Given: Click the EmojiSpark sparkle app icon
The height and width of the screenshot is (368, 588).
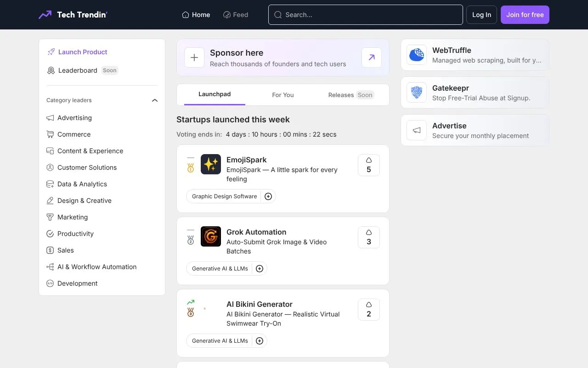Looking at the screenshot, I should (211, 164).
